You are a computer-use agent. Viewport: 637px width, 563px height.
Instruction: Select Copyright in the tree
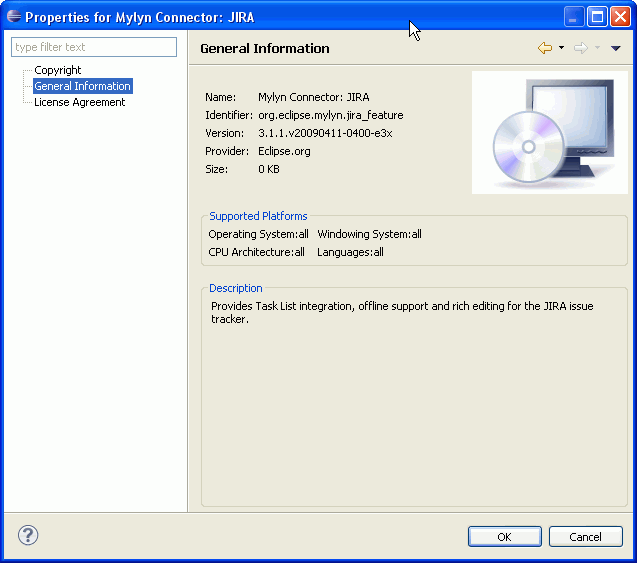[58, 70]
